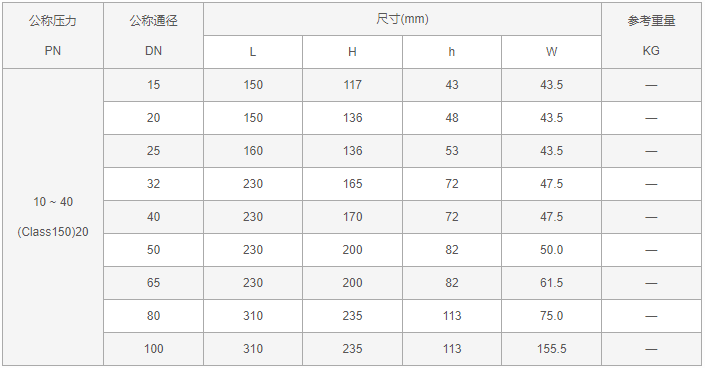Select the 参考重量 KG header
The width and height of the screenshot is (705, 368).
pos(651,36)
